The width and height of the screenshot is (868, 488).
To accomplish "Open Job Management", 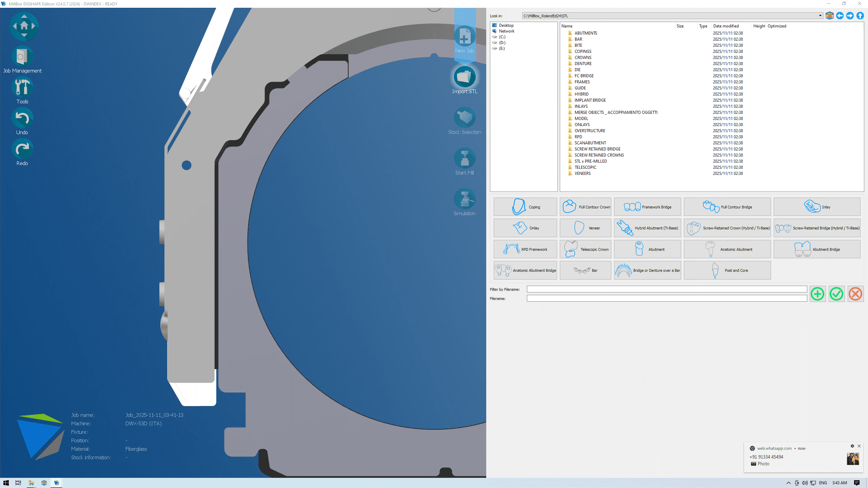I will point(22,57).
